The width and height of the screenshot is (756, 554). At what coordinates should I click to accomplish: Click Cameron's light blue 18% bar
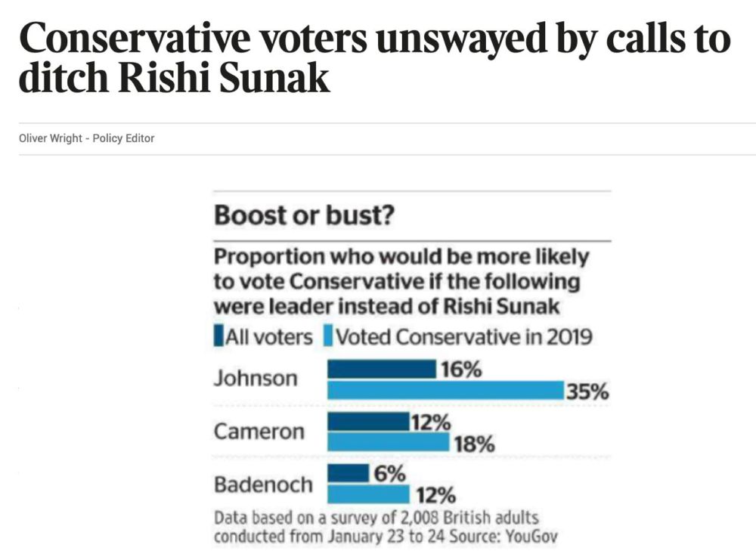point(388,441)
